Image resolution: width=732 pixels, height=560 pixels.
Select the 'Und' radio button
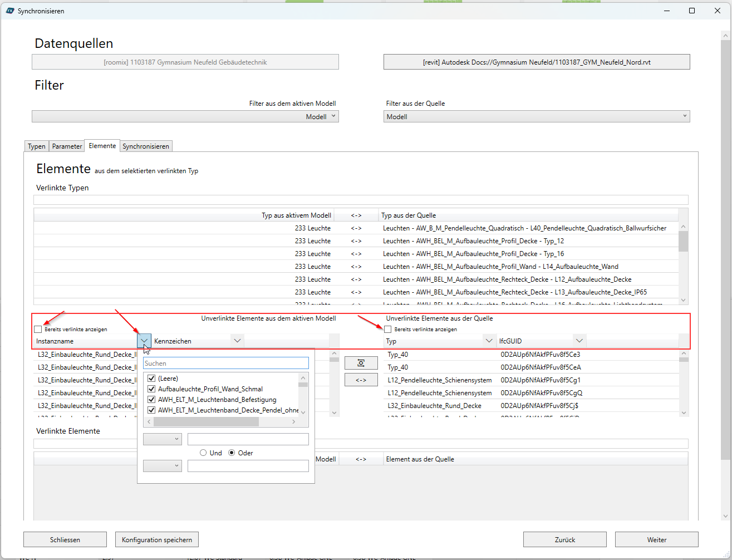coord(203,453)
